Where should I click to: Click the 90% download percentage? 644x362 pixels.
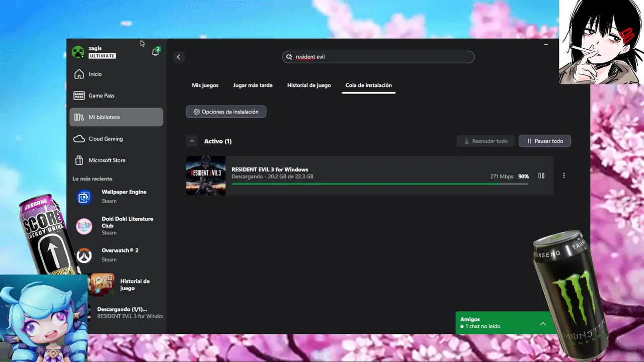pos(524,176)
